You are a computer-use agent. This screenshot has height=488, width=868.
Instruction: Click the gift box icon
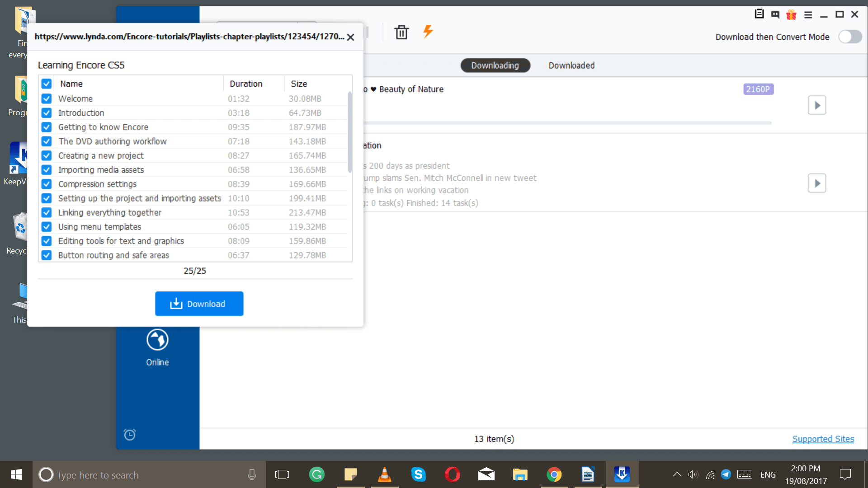tap(791, 14)
